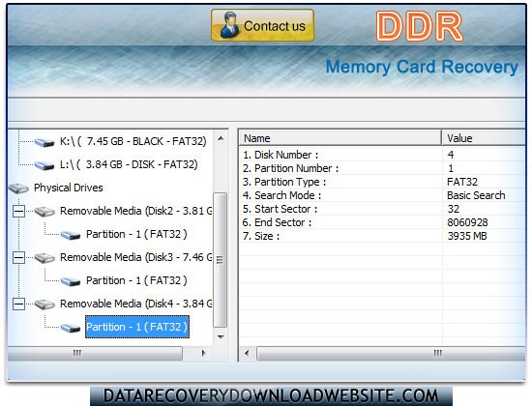The height and width of the screenshot is (406, 532).
Task: Click the Disk2 removable media icon
Action: (44, 212)
